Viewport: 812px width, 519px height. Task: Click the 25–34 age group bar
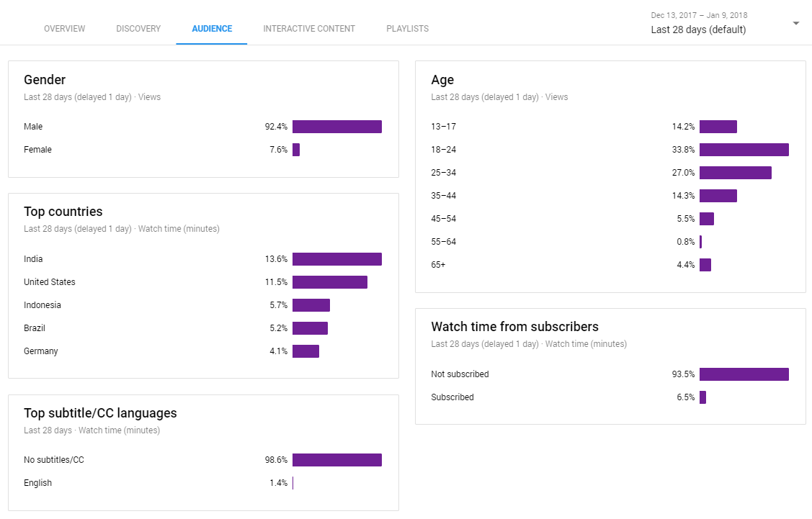[x=735, y=173]
